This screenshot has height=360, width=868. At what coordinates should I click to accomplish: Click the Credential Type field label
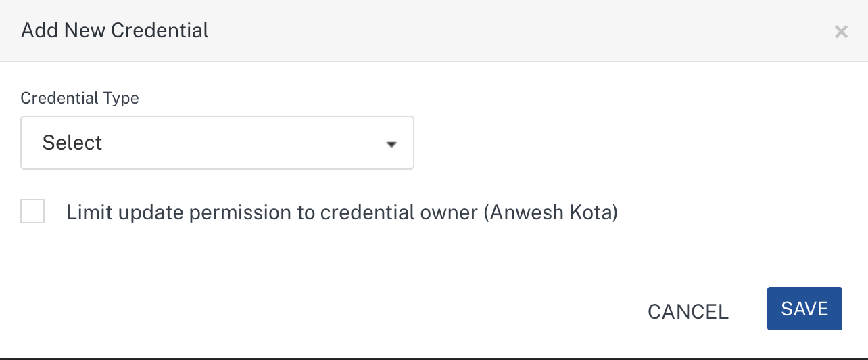(x=80, y=98)
